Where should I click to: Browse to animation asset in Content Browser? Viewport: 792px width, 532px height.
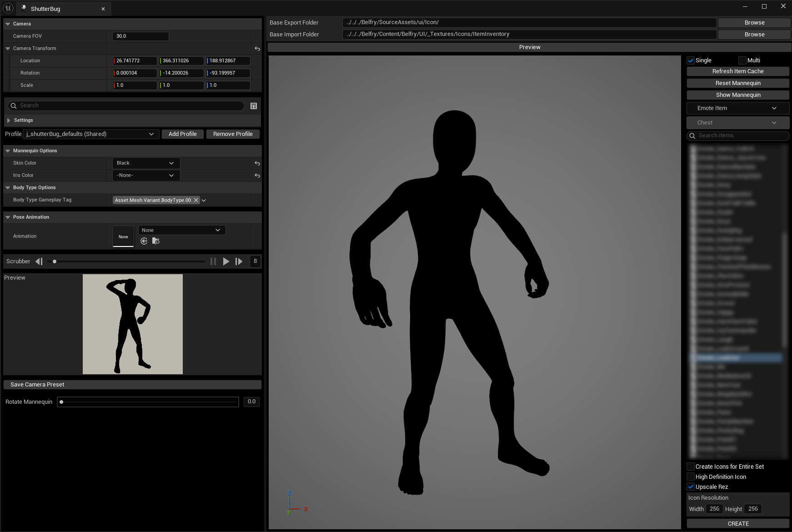point(156,241)
